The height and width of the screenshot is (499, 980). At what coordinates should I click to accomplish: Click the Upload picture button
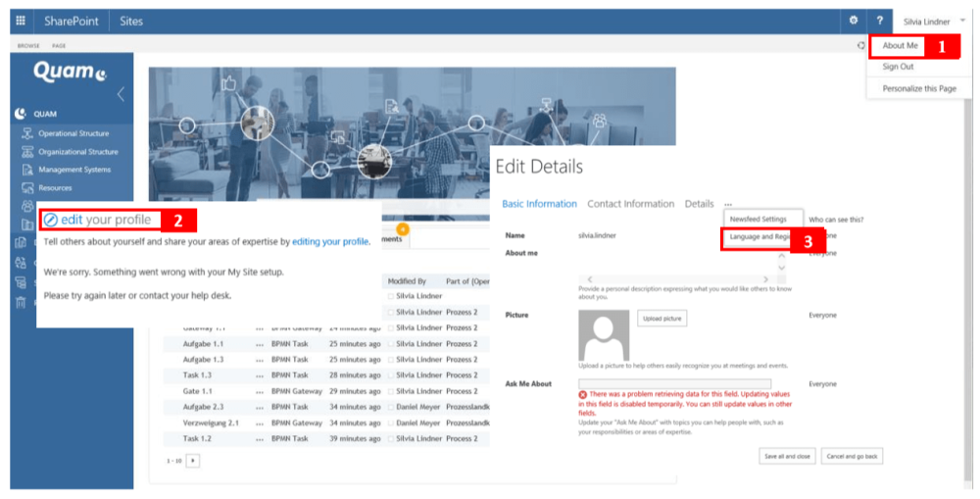point(661,319)
